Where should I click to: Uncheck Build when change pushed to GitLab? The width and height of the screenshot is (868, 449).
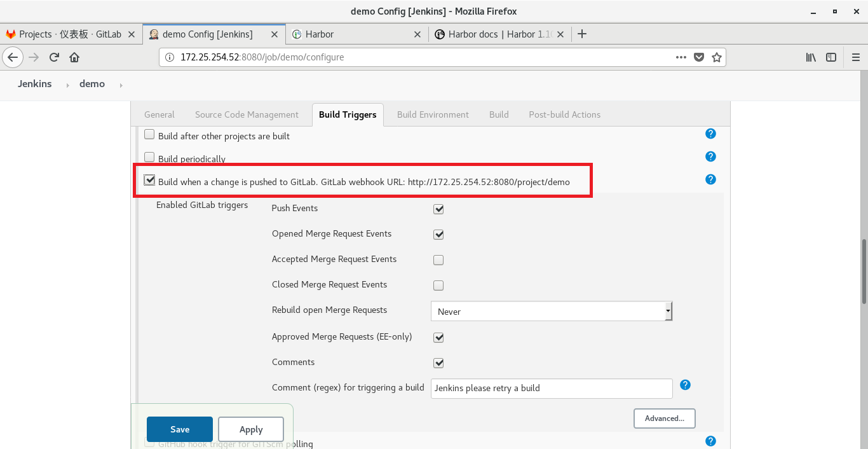click(149, 180)
